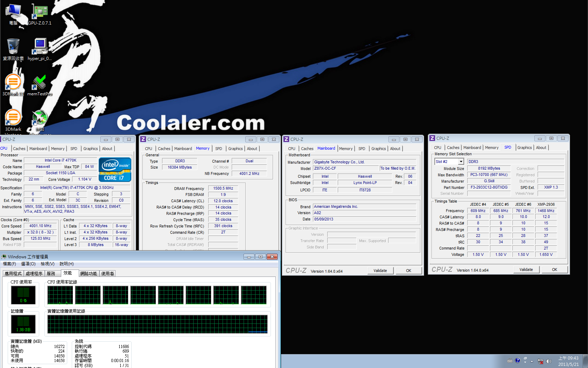Screen dimensions: 588x368
Task: Switch to Caches tab in CPU window
Action: (x=19, y=149)
